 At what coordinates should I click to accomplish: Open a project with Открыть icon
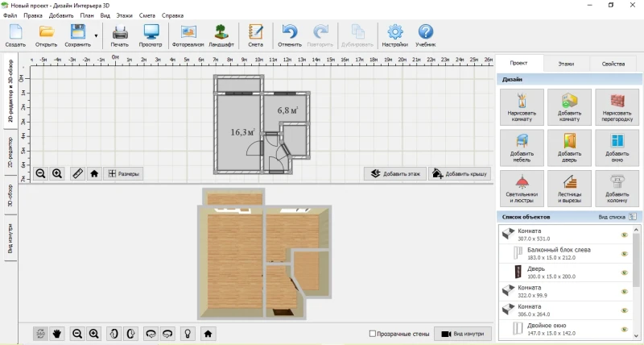47,35
